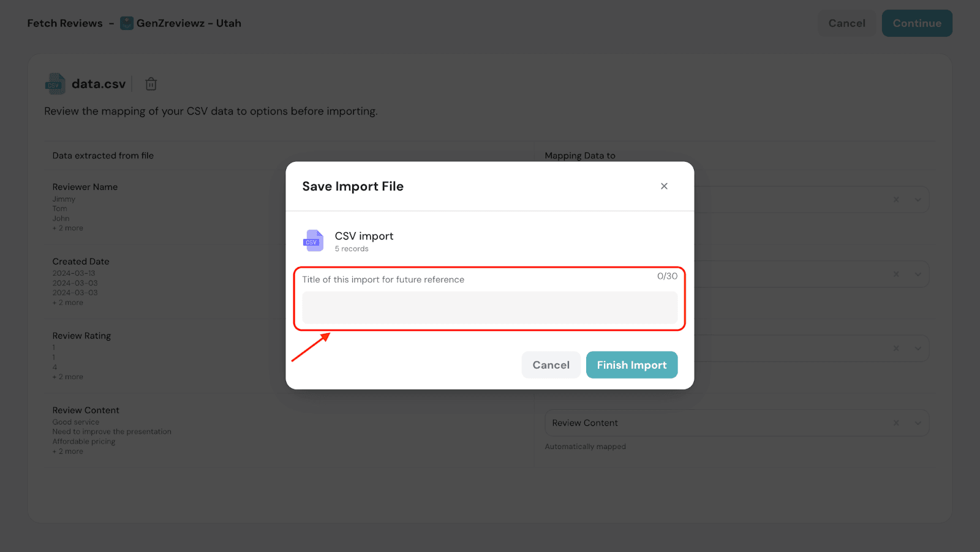
Task: Show "+ 2 more" under Review Content samples
Action: pyautogui.click(x=68, y=452)
